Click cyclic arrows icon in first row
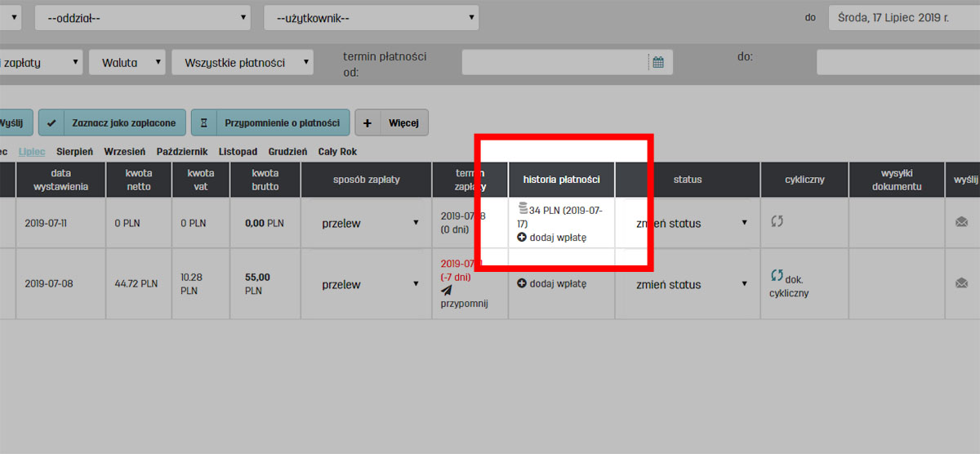The height and width of the screenshot is (454, 980). (777, 221)
